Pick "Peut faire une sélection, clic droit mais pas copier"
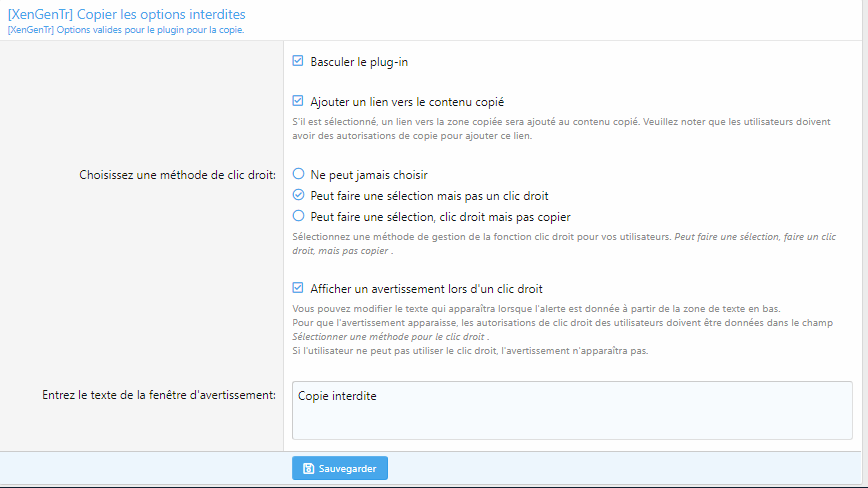868x488 pixels. 298,216
